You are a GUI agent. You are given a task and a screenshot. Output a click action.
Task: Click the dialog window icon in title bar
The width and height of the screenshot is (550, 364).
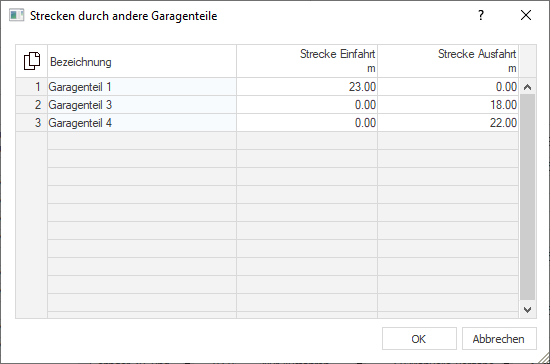[16, 15]
